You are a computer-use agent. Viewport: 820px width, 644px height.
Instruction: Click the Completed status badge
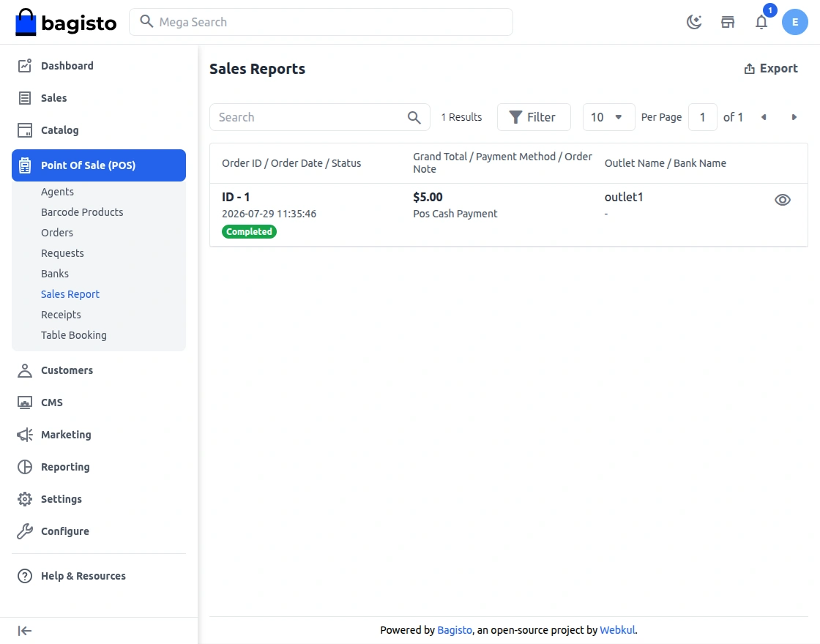(x=249, y=231)
